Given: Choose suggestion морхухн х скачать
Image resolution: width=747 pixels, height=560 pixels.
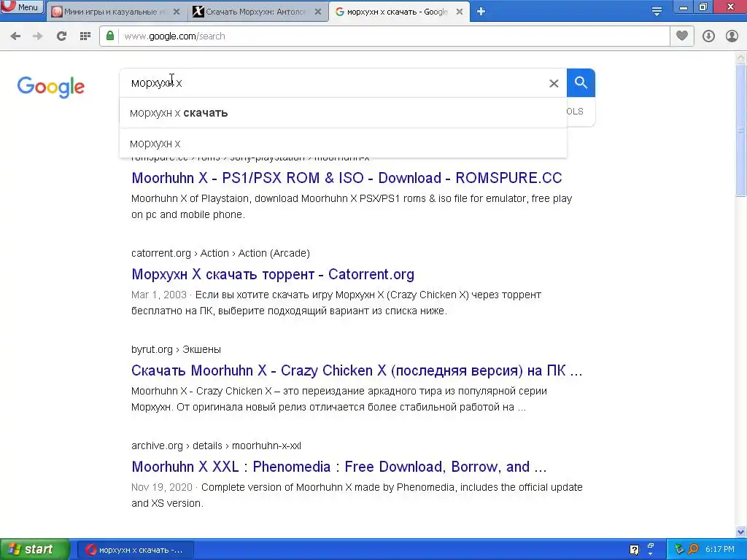Looking at the screenshot, I should coord(343,113).
